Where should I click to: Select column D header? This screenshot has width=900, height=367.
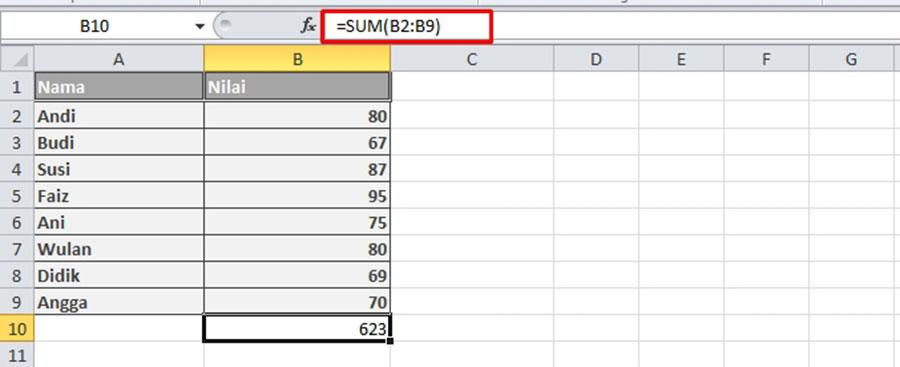coord(596,59)
